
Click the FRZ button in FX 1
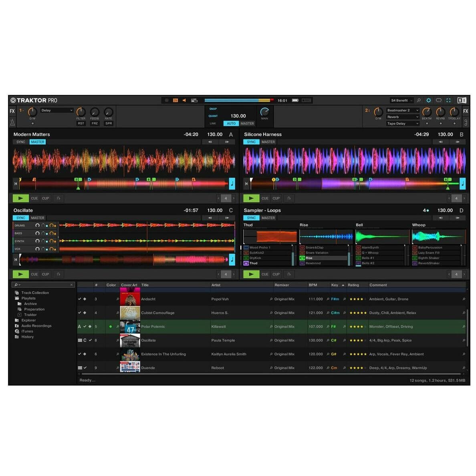(x=95, y=123)
